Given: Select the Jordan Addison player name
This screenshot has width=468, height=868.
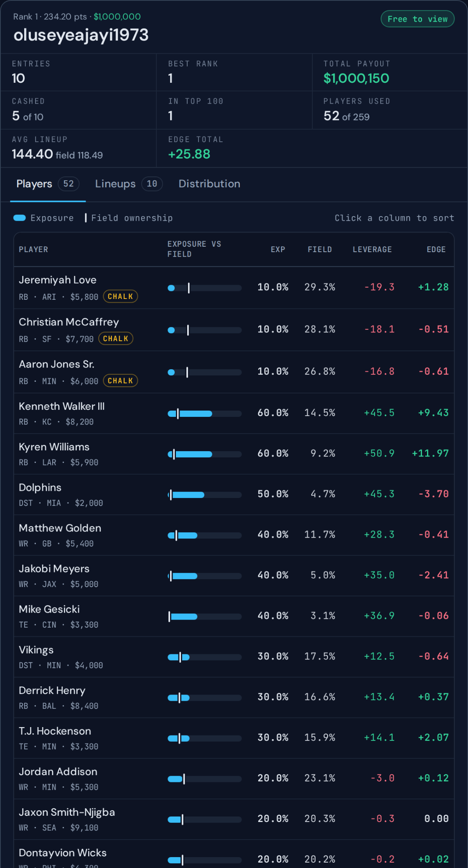Looking at the screenshot, I should [58, 771].
